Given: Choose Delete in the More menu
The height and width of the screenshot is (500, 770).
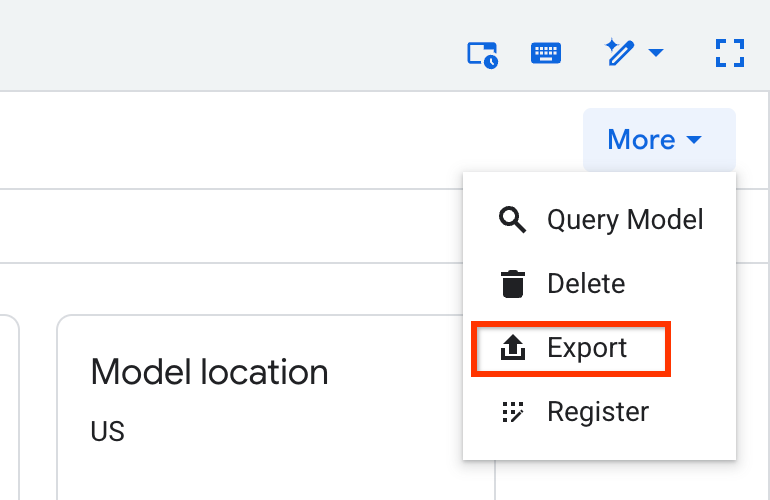Looking at the screenshot, I should (586, 284).
